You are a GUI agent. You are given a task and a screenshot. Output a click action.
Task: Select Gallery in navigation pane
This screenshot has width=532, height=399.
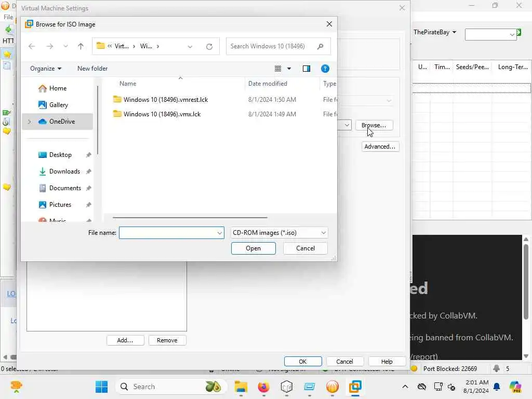(57, 105)
